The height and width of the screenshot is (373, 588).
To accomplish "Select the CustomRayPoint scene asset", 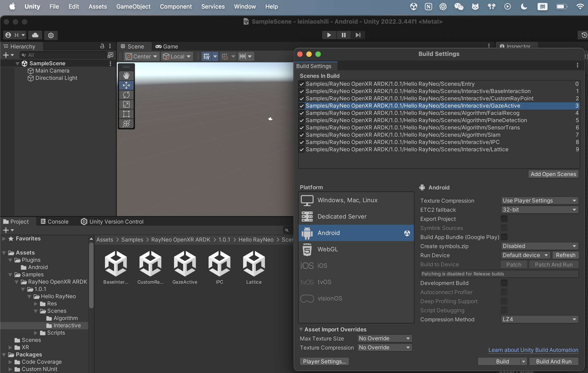I will (150, 267).
